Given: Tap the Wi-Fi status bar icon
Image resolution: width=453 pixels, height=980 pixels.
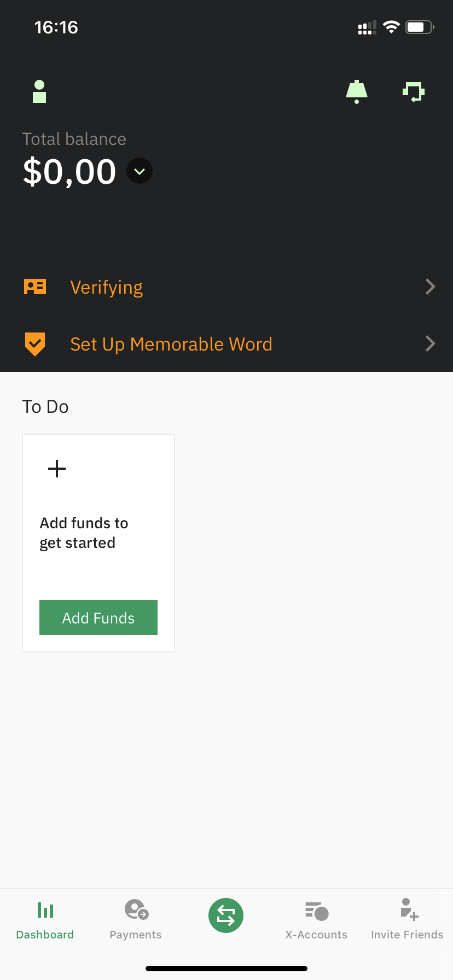Looking at the screenshot, I should tap(391, 27).
